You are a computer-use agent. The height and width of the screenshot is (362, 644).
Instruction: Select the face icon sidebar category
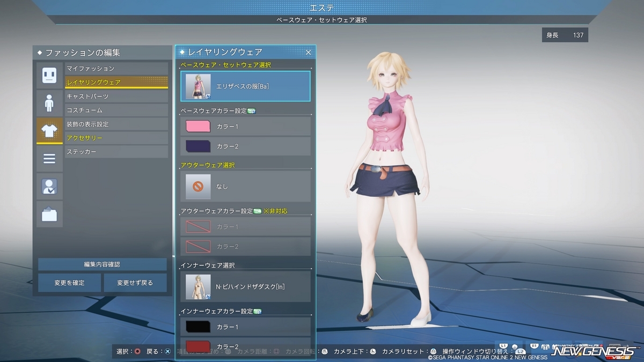coord(49,75)
